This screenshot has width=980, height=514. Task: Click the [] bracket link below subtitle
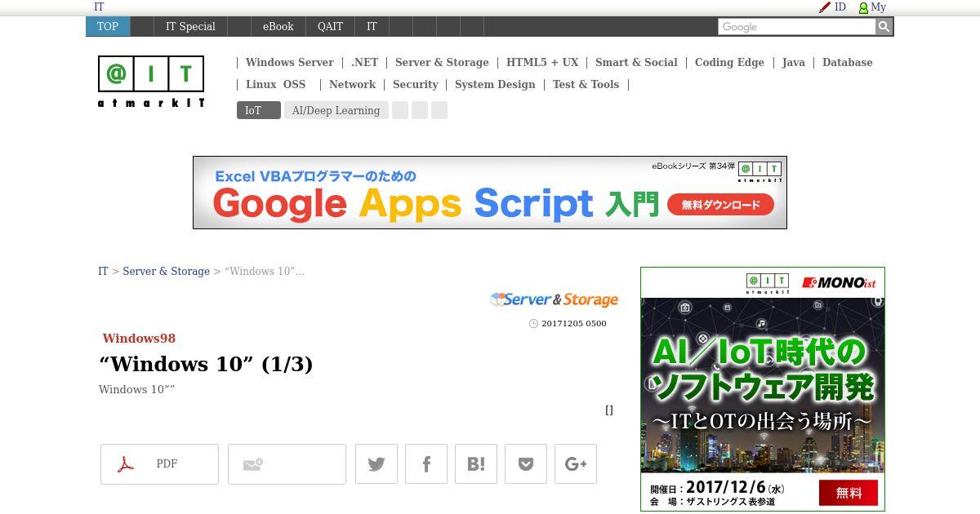pos(609,410)
